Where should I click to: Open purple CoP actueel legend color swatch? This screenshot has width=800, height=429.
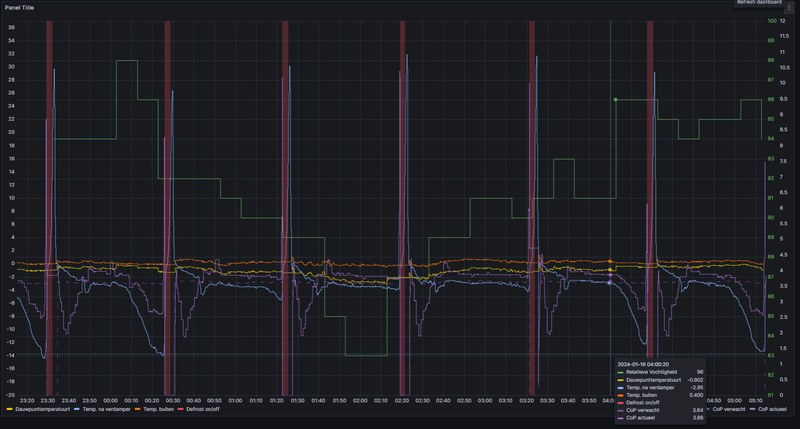coord(753,409)
